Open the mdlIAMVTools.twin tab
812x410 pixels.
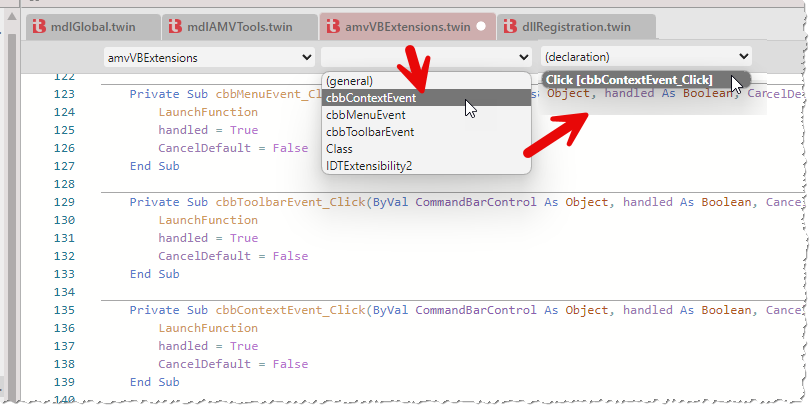click(x=240, y=27)
